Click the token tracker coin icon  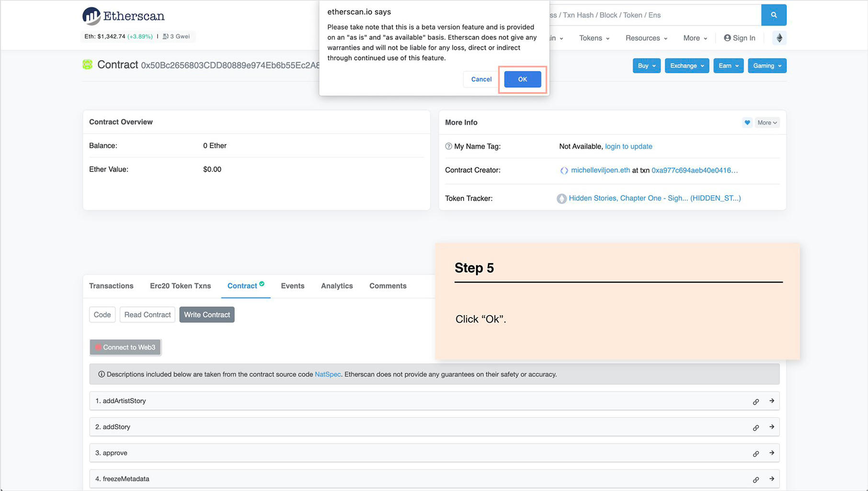(x=561, y=199)
